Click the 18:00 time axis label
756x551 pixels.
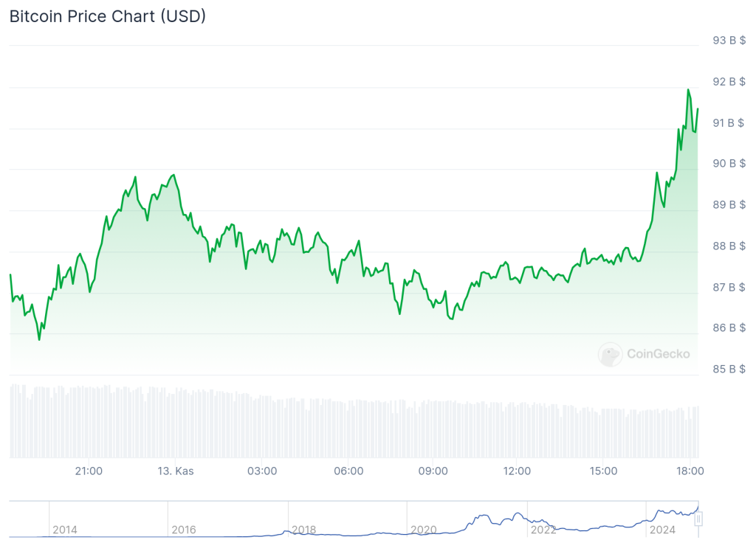690,471
